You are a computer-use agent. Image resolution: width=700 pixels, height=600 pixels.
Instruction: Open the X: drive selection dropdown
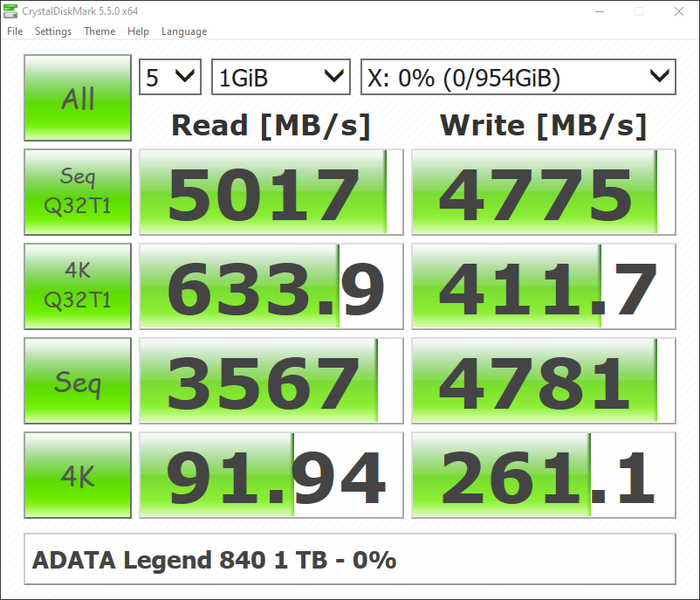518,77
